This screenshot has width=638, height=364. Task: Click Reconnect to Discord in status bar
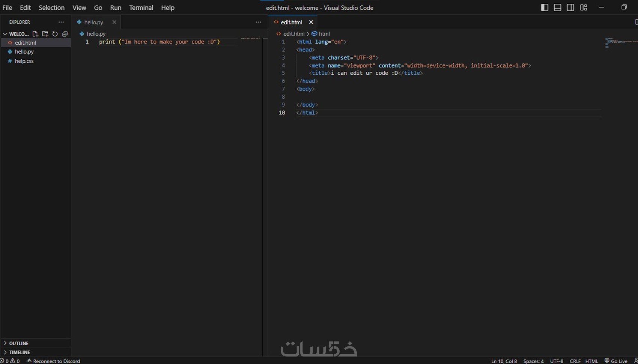tap(53, 361)
